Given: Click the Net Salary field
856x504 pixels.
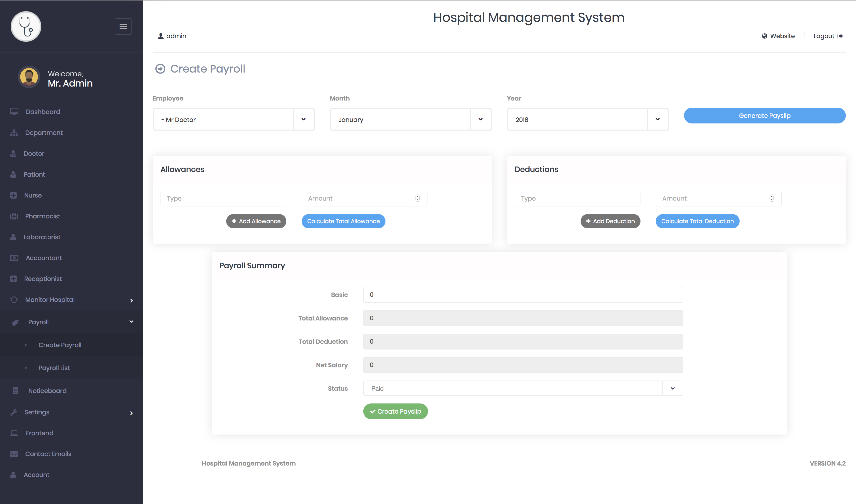Looking at the screenshot, I should coord(523,365).
